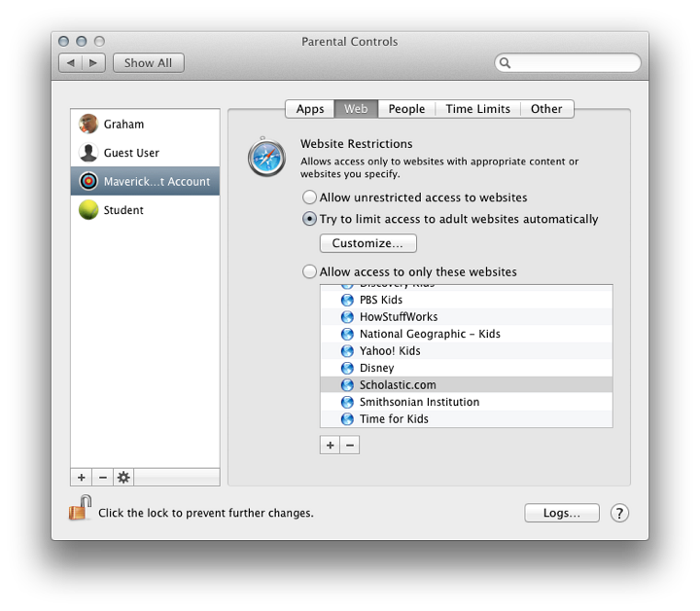This screenshot has width=700, height=611.
Task: Remove user with the minus button
Action: (103, 478)
